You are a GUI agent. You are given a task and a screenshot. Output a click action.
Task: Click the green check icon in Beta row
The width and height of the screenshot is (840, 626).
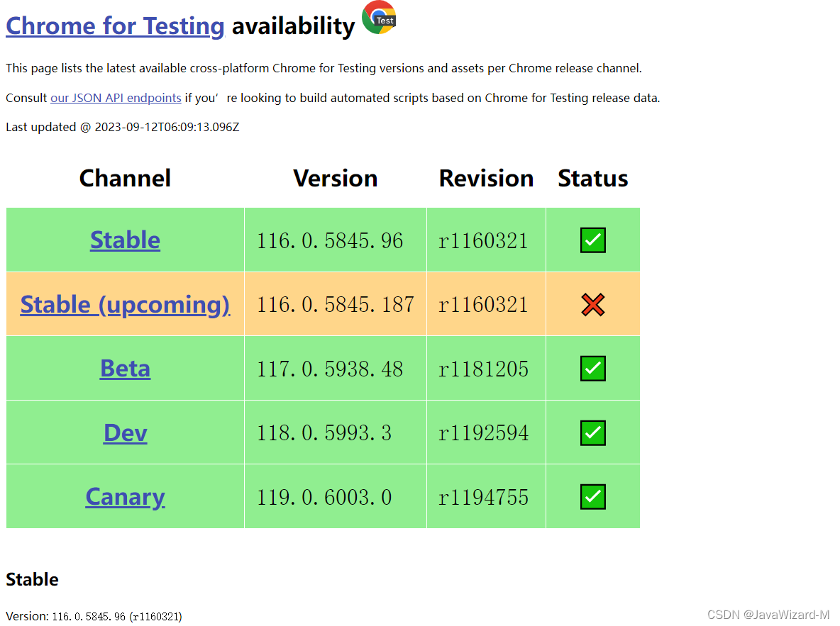(593, 369)
